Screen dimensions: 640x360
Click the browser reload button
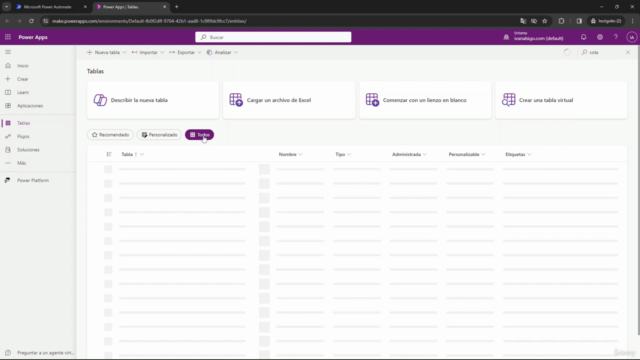tap(31, 21)
